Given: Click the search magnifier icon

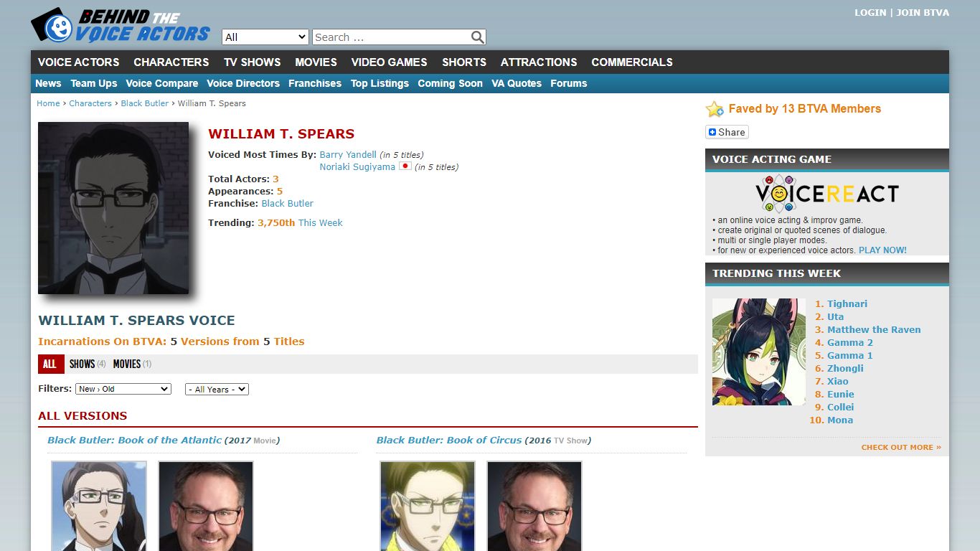Looking at the screenshot, I should (x=478, y=37).
